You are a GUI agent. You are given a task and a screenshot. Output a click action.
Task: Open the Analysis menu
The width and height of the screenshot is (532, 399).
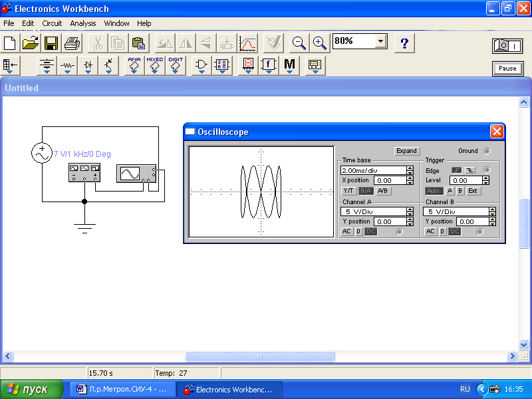[x=83, y=23]
